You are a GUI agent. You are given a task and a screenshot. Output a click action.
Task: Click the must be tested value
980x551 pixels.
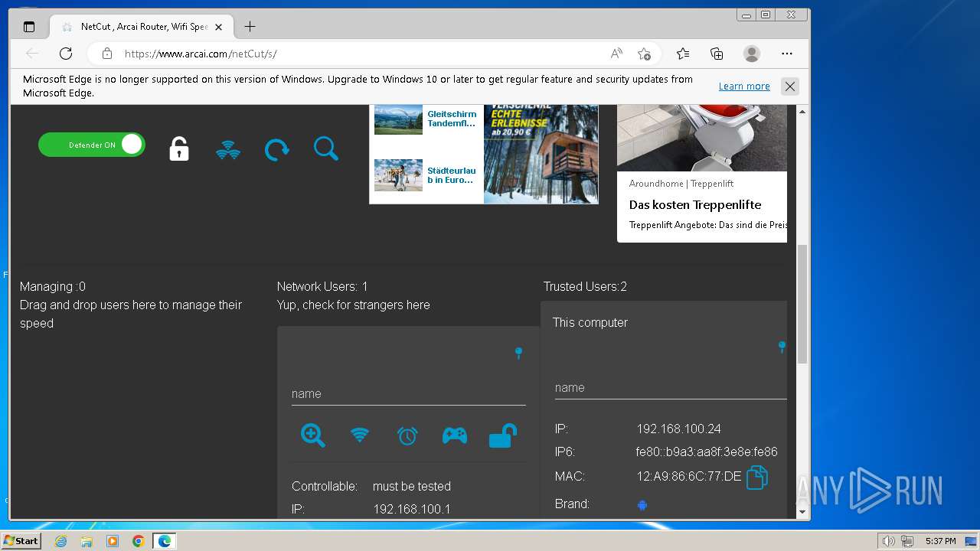coord(412,487)
